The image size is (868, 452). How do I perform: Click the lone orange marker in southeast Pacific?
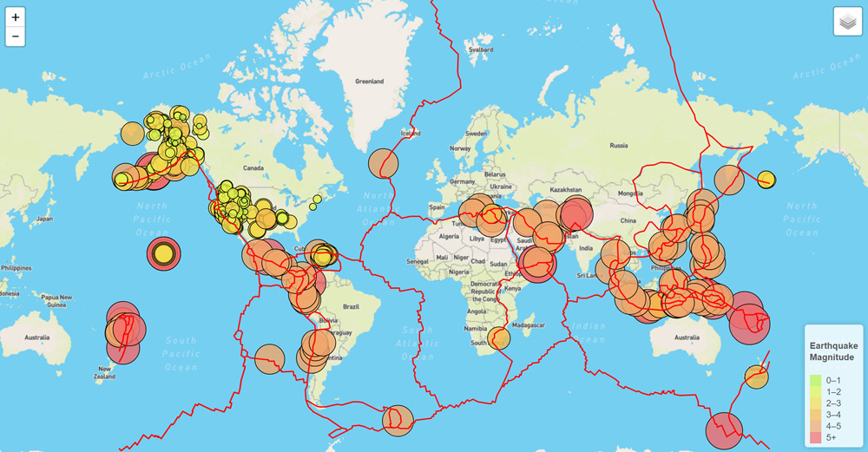pos(270,358)
